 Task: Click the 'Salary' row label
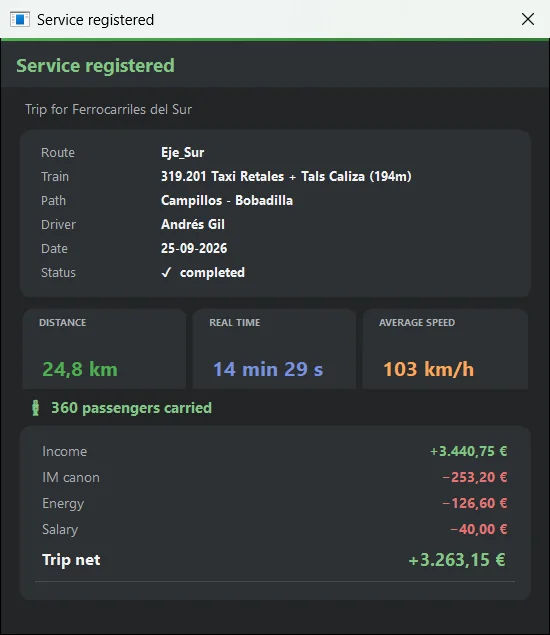click(60, 529)
